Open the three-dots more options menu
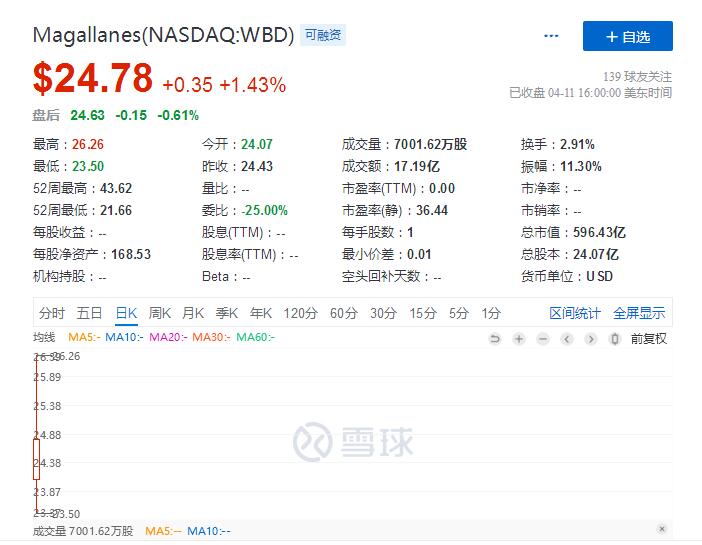Viewport: 702px width, 545px height. (551, 36)
